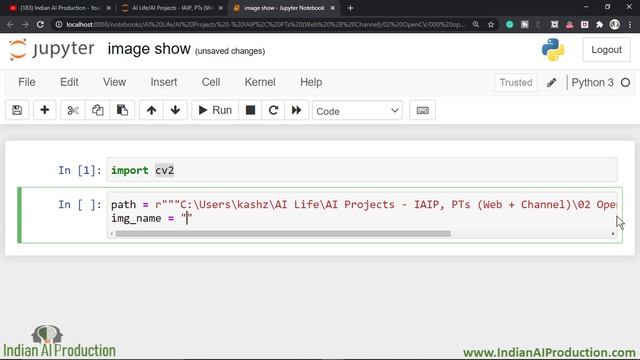The width and height of the screenshot is (640, 360).
Task: Interrupt the kernel with stop icon
Action: coord(250,110)
